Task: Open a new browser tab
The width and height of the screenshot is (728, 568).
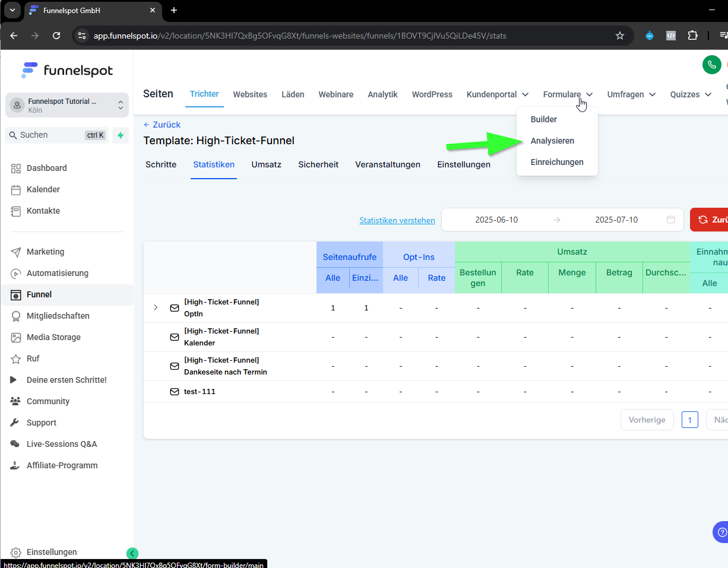Action: coord(174,10)
